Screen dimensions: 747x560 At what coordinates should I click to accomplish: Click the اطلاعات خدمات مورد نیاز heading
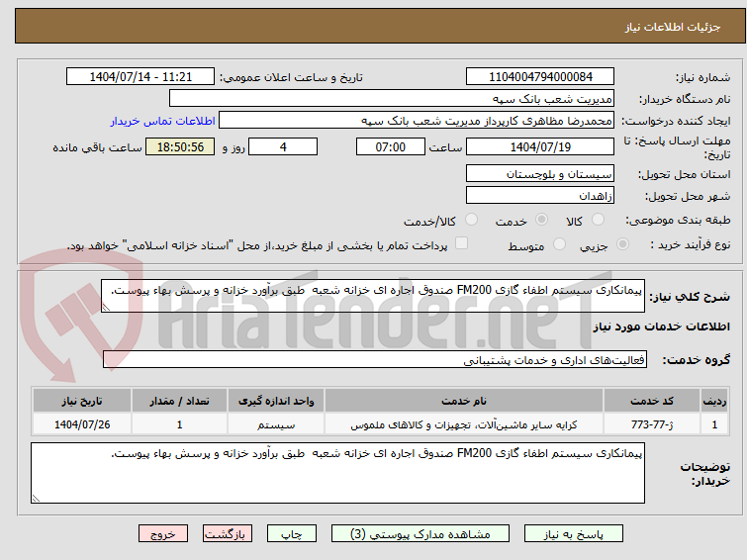coord(661,327)
